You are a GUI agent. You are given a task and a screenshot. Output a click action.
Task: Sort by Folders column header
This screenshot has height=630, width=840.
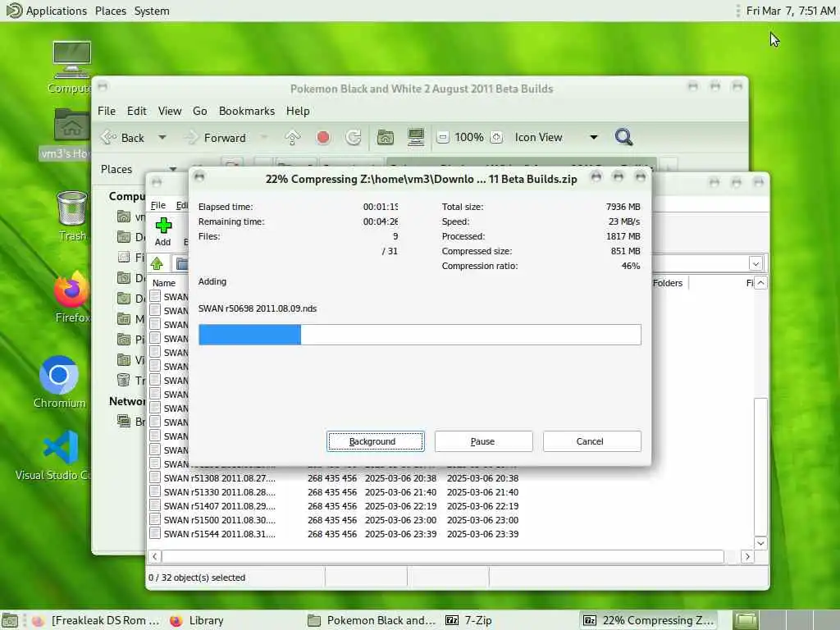tap(668, 283)
